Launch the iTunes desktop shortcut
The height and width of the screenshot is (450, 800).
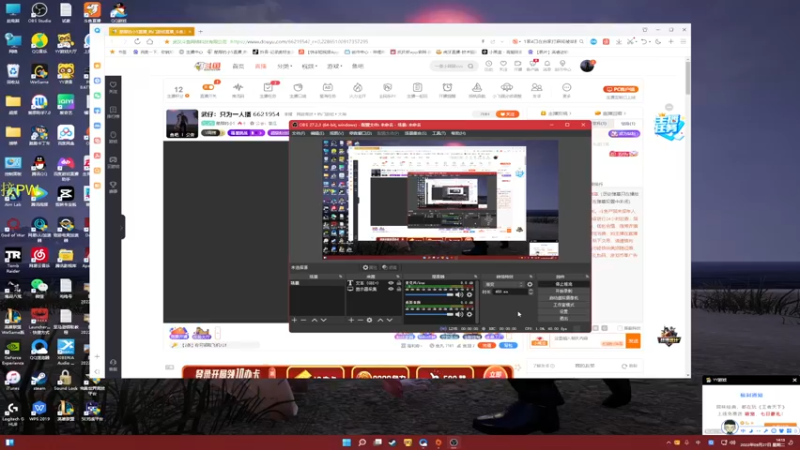pos(13,380)
